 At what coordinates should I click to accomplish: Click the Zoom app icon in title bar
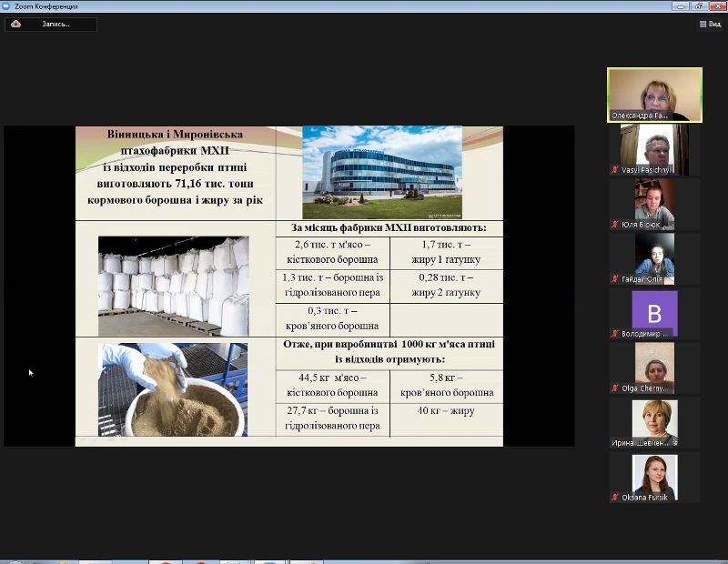point(6,6)
